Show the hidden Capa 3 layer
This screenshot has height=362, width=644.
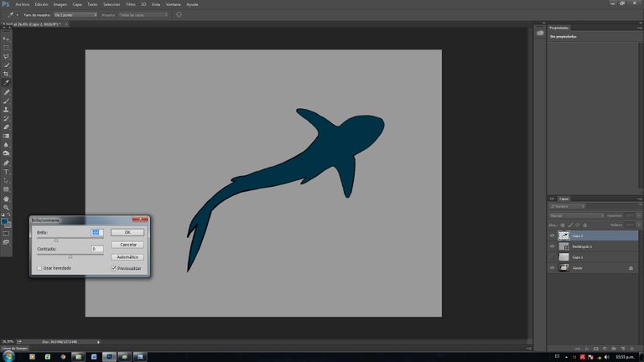(552, 257)
